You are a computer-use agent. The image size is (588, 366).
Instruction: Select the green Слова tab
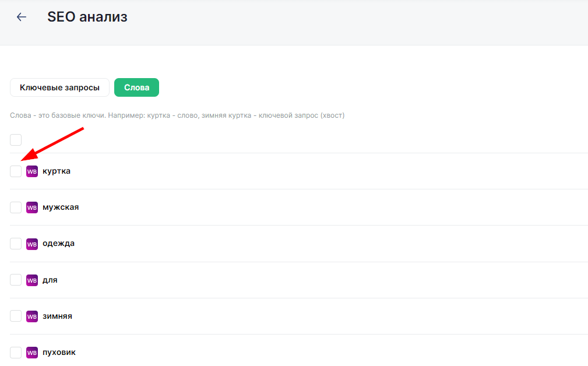click(x=136, y=87)
